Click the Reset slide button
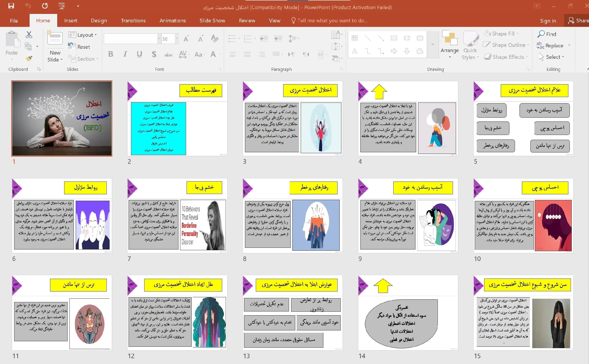The height and width of the screenshot is (364, 589). coord(79,47)
